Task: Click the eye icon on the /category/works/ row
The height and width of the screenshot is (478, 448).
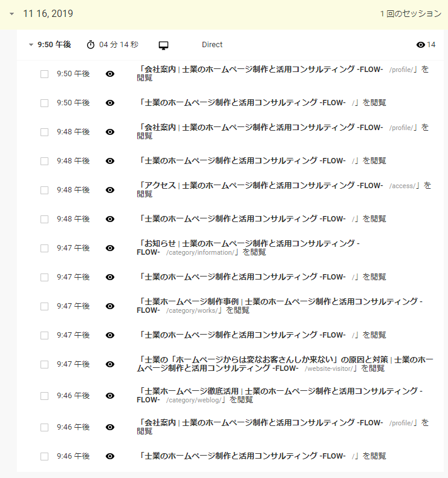Action: pos(110,306)
